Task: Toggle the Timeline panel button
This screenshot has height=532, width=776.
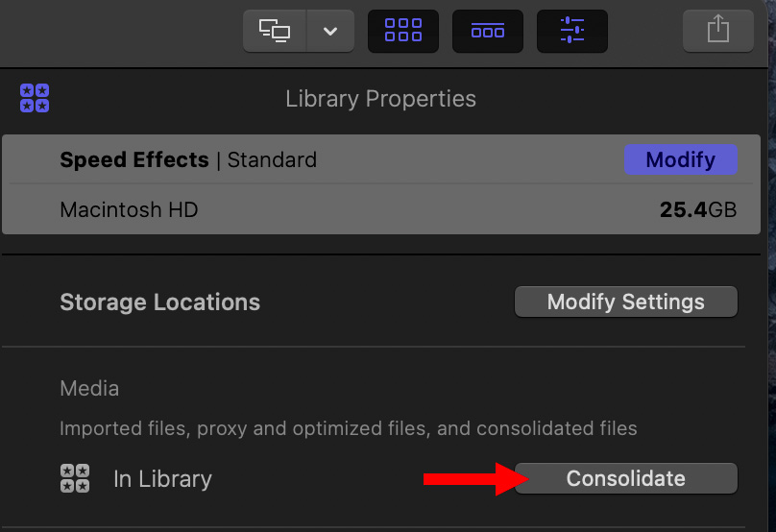Action: 488,31
